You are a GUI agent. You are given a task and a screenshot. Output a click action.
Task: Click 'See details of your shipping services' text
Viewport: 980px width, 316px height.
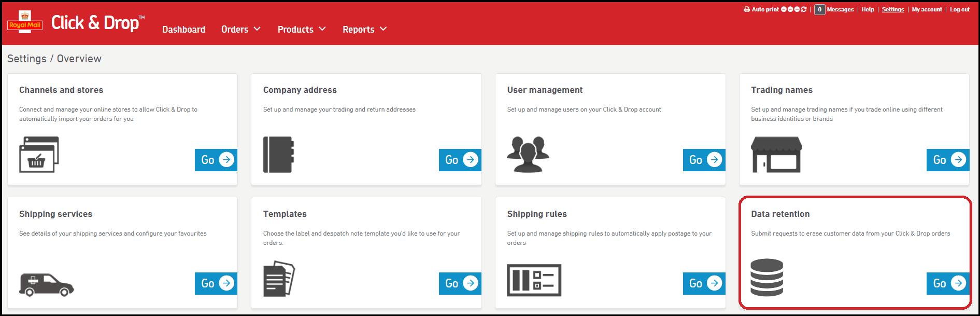coord(113,233)
